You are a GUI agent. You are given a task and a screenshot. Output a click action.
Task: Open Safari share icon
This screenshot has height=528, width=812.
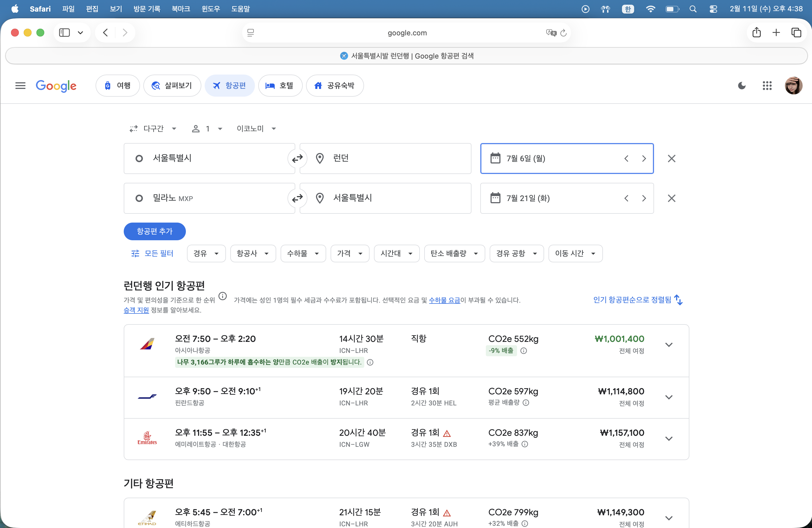(756, 33)
